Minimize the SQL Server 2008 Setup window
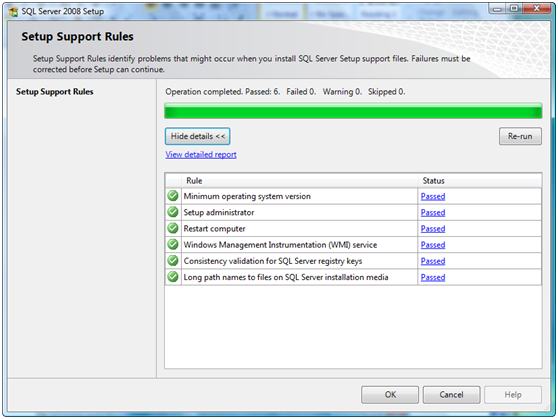The height and width of the screenshot is (419, 558). [x=497, y=9]
